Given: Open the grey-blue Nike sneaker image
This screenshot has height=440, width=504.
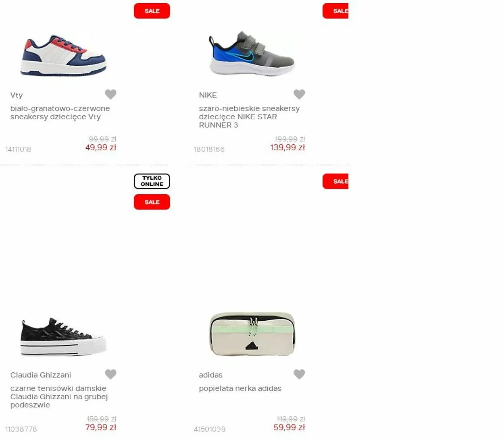Looking at the screenshot, I should click(252, 53).
